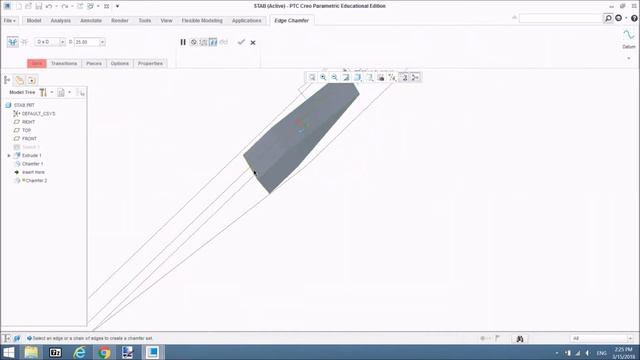Open Chrome from Windows taskbar
The height and width of the screenshot is (360, 640).
click(104, 352)
